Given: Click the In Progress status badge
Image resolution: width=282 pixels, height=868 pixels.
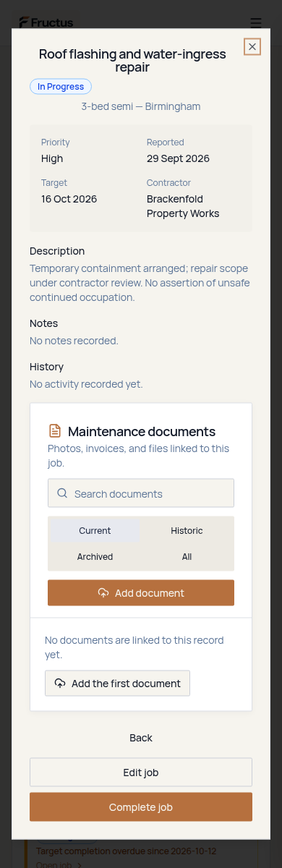Looking at the screenshot, I should pyautogui.click(x=61, y=87).
